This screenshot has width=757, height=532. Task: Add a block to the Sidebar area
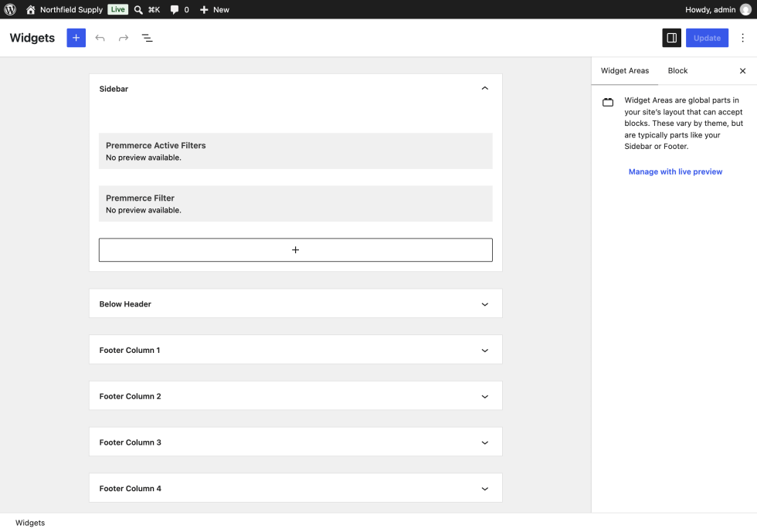(x=295, y=249)
